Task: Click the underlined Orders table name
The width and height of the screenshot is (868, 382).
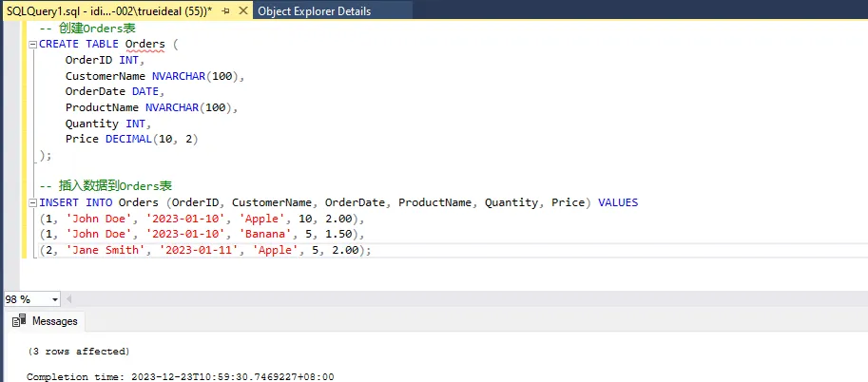Action: tap(145, 45)
